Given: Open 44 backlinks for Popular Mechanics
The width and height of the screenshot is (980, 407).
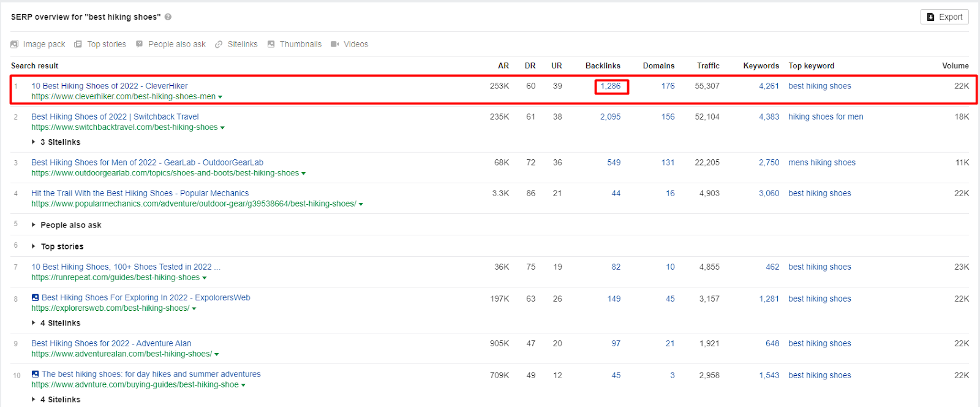Looking at the screenshot, I should [x=616, y=193].
